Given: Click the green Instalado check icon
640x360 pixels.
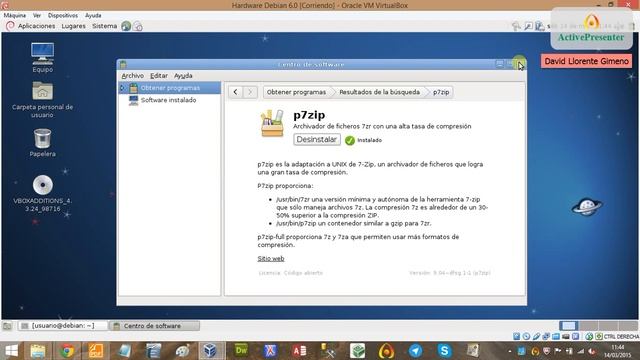Looking at the screenshot, I should pyautogui.click(x=350, y=140).
